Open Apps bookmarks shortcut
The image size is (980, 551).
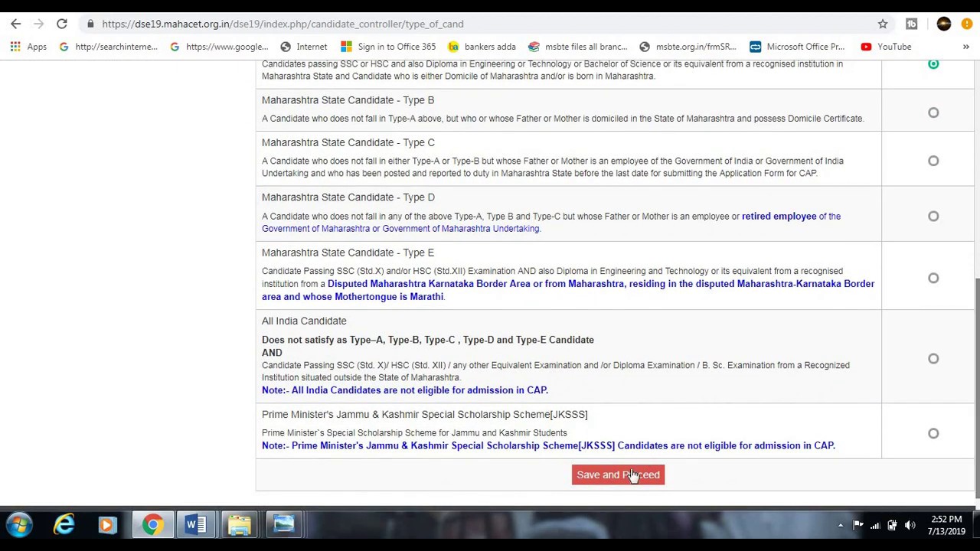pos(28,47)
